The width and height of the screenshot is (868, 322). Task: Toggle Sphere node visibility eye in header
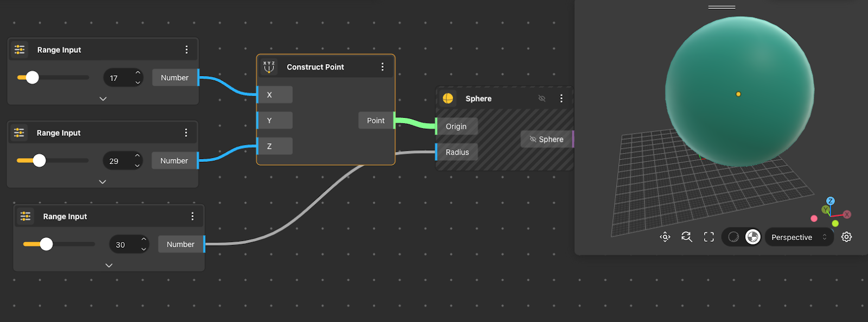coord(541,98)
